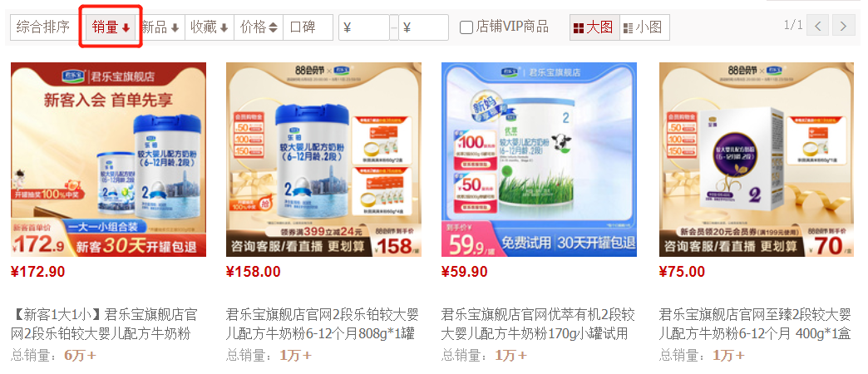
Task: Enable the 店铺VIP商品 checkbox
Action: (466, 27)
